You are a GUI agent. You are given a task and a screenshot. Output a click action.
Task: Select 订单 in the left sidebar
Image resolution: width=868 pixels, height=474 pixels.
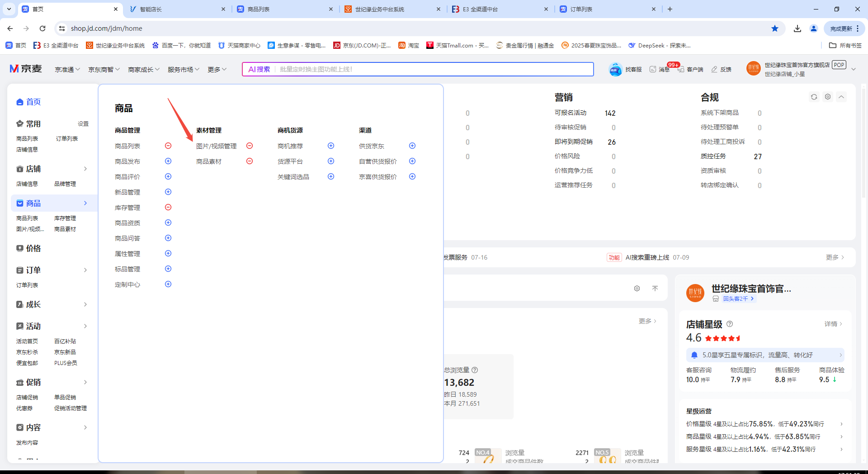click(x=33, y=270)
